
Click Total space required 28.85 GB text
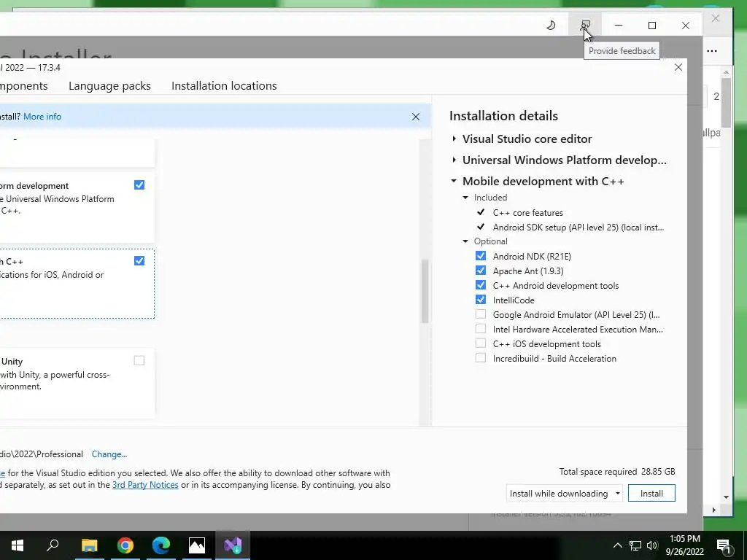point(617,472)
